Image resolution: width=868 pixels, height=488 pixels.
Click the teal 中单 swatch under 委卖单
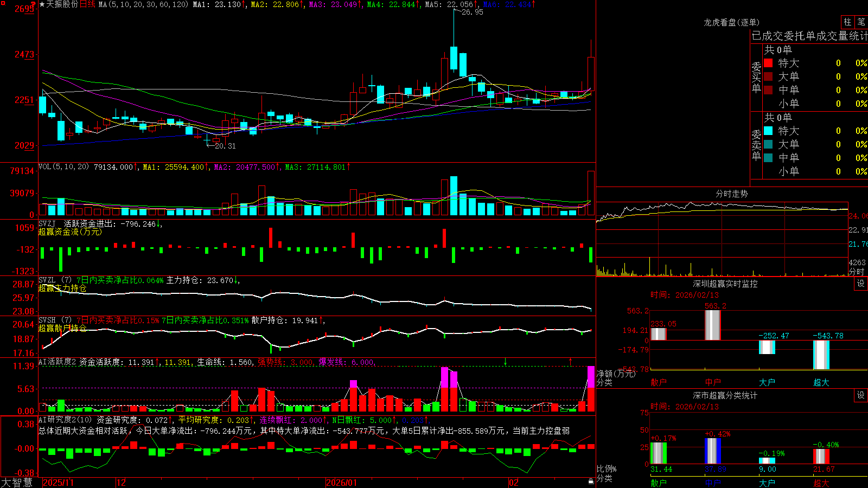[768, 158]
